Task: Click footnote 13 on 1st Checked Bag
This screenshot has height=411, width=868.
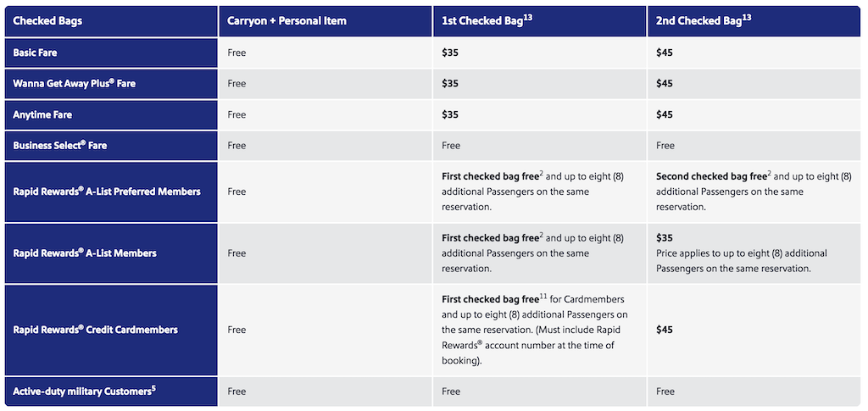Action: [x=527, y=18]
